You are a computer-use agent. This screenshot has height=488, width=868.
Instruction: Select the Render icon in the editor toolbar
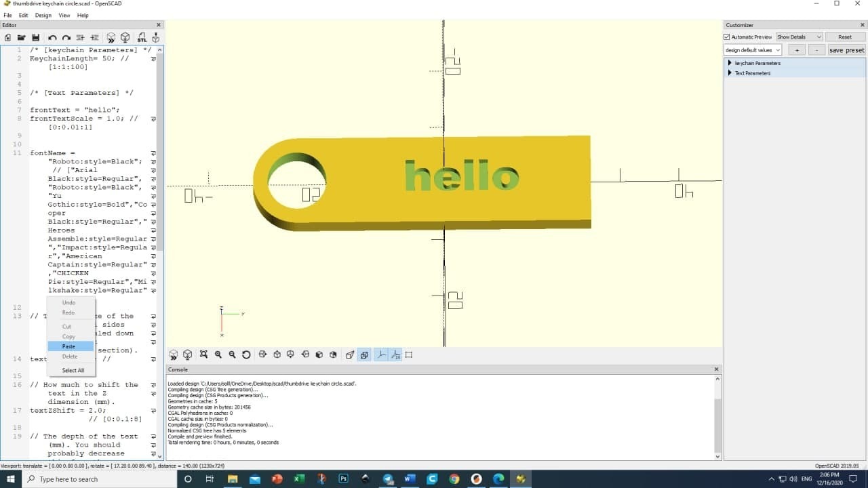pos(125,37)
